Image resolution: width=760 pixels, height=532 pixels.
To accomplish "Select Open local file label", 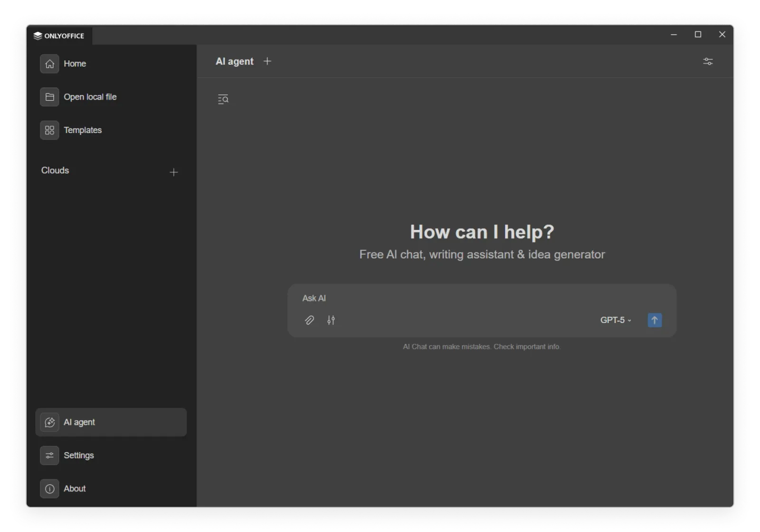I will (x=90, y=97).
